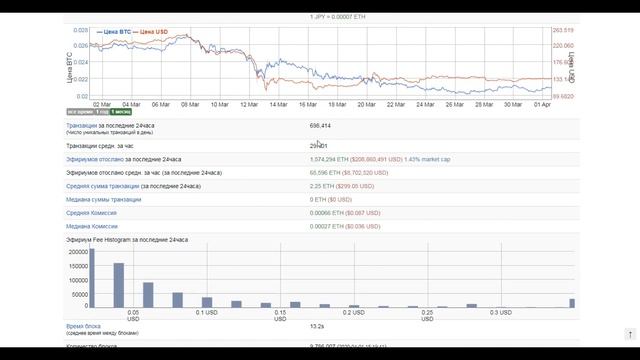Toggle the "Цена BTC" legend series
640x360 pixels.
[114, 32]
